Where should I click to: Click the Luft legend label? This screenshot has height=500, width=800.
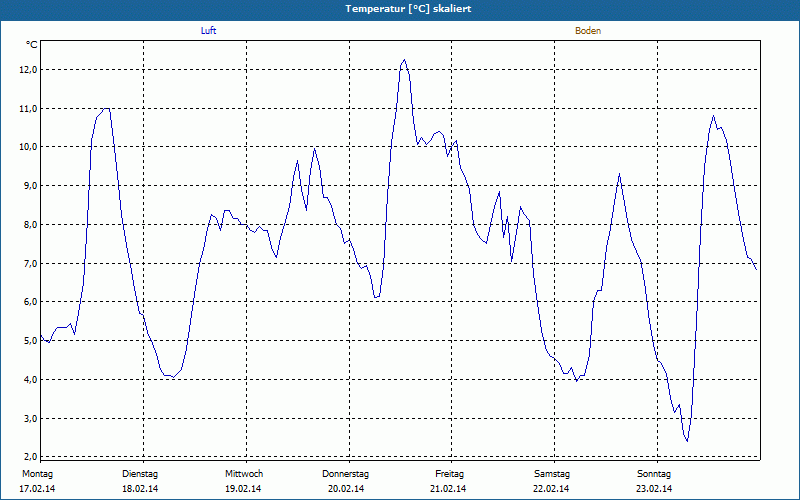[208, 31]
